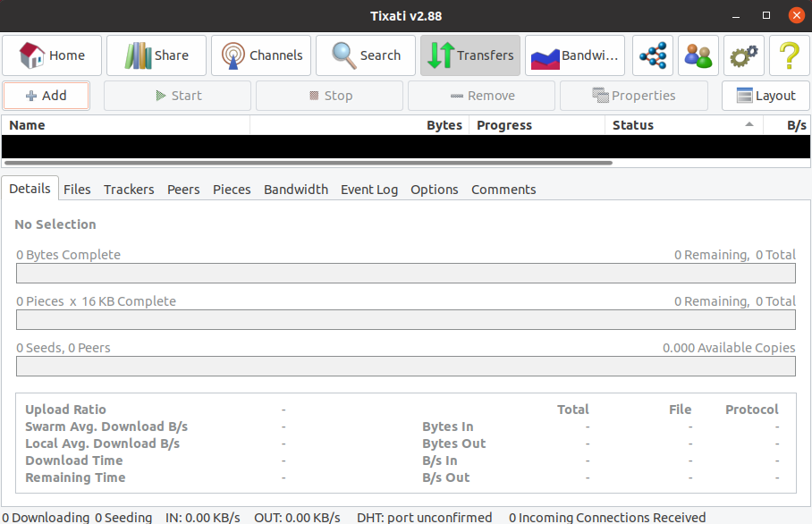Open transfer Properties
This screenshot has width=812, height=524.
tap(634, 96)
